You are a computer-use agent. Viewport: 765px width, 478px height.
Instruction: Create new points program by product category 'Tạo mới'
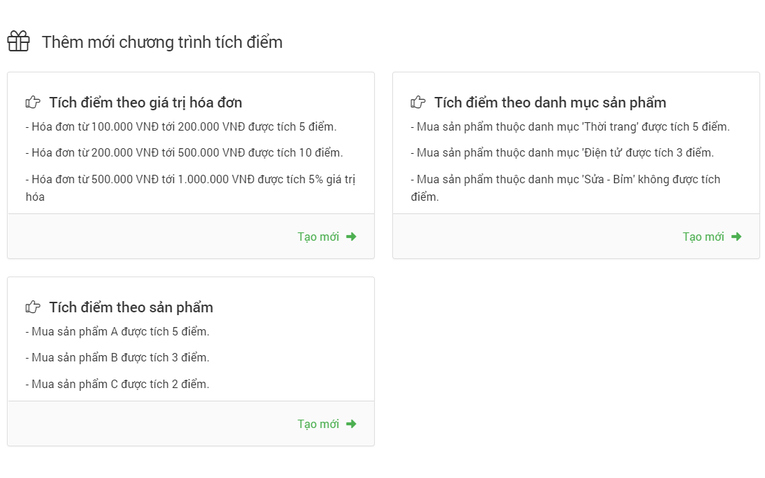click(703, 237)
